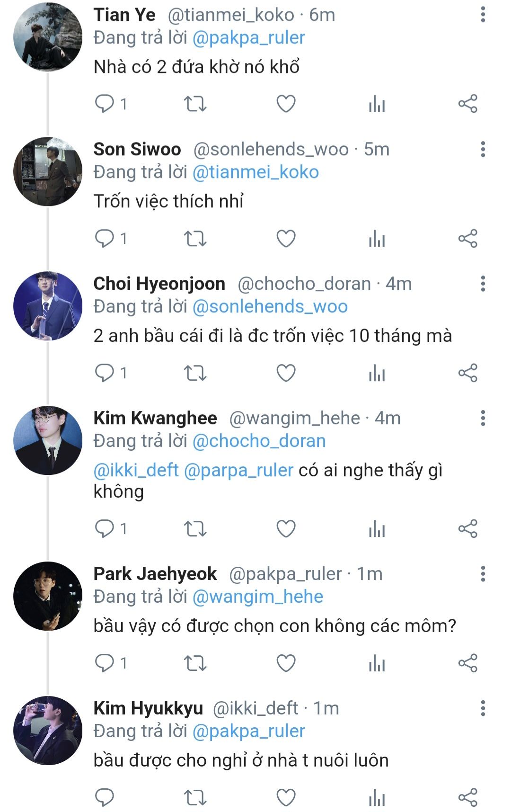Share Tian Ye's tweet
The width and height of the screenshot is (511, 812).
[467, 104]
